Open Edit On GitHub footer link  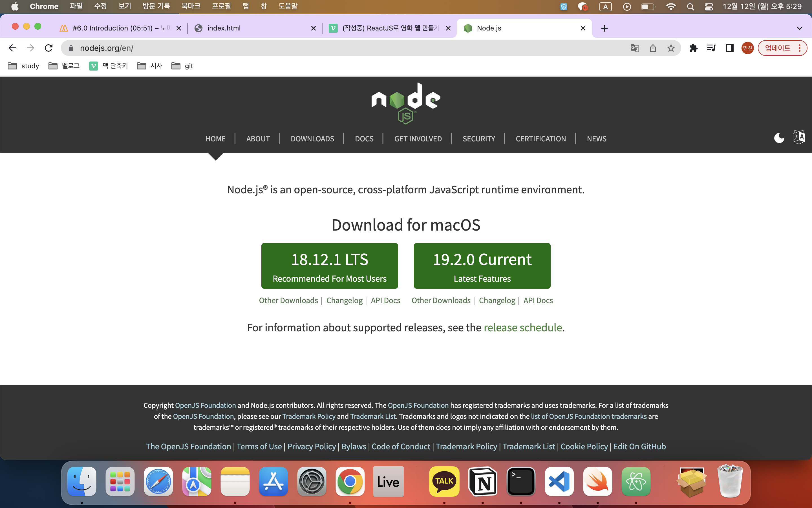[x=639, y=446]
